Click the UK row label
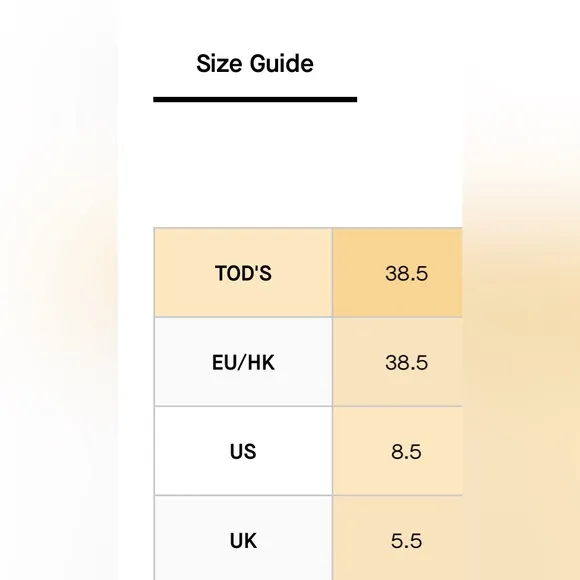 point(243,540)
